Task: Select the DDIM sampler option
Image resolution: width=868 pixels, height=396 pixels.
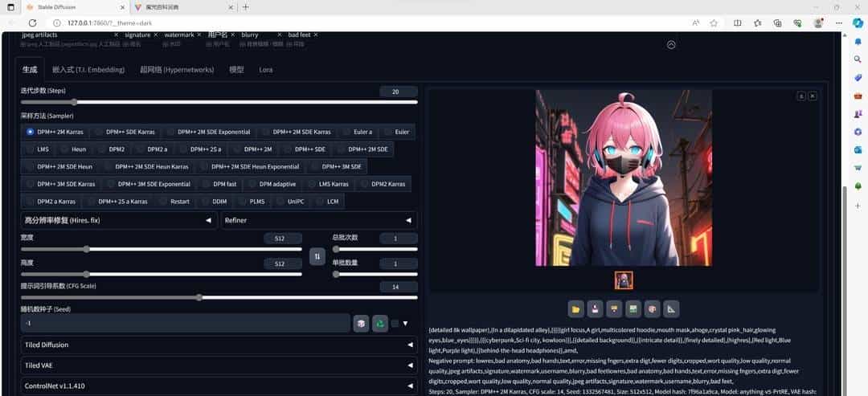Action: click(215, 201)
